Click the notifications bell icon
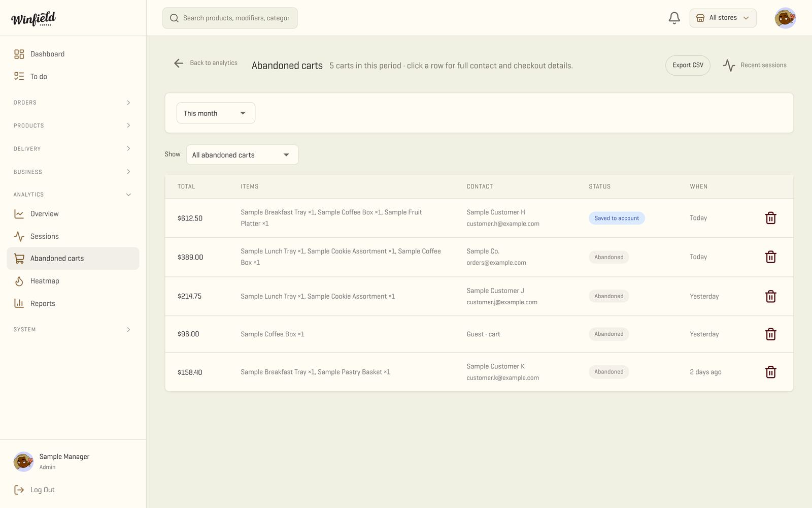This screenshot has width=812, height=508. tap(674, 18)
